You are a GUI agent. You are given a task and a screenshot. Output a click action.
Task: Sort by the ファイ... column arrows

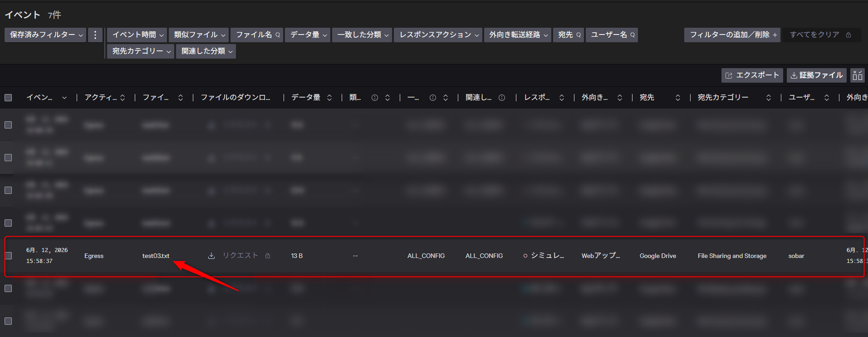coord(181,98)
